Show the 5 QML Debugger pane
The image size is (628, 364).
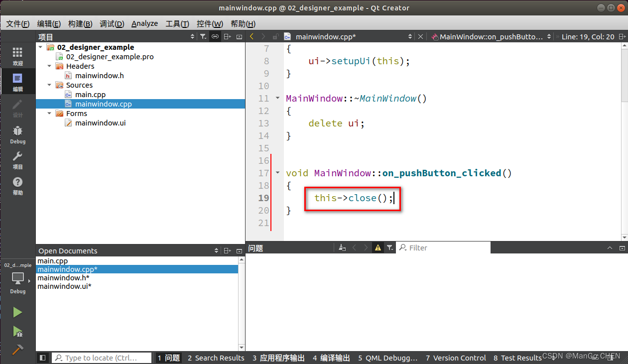pyautogui.click(x=388, y=358)
